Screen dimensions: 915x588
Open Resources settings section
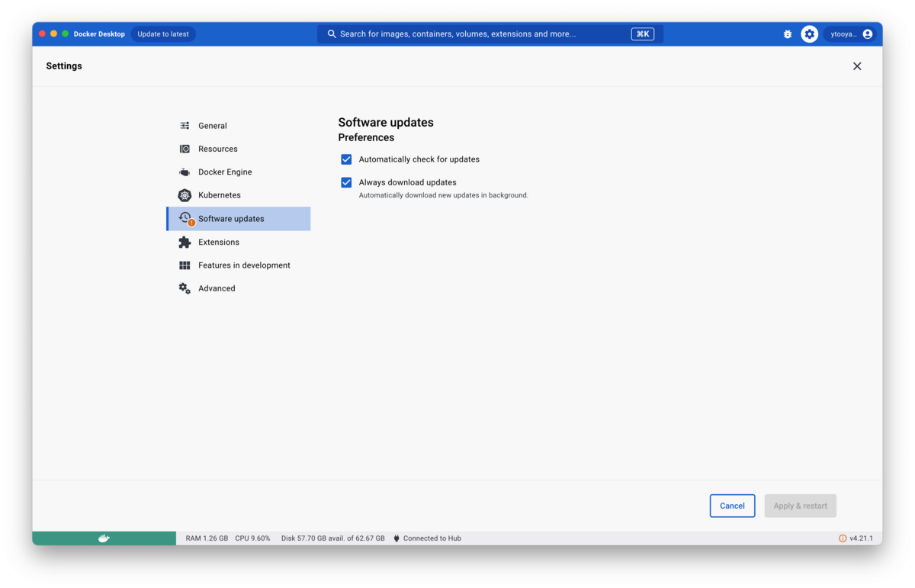[x=239, y=149]
